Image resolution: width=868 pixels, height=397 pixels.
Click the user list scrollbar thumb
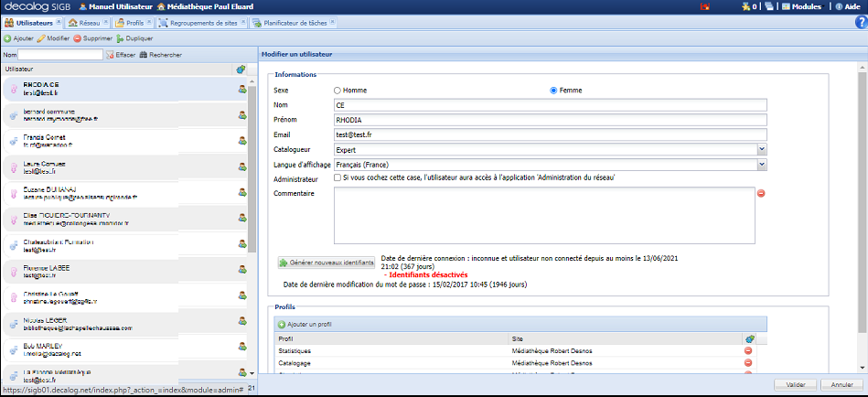click(x=252, y=169)
